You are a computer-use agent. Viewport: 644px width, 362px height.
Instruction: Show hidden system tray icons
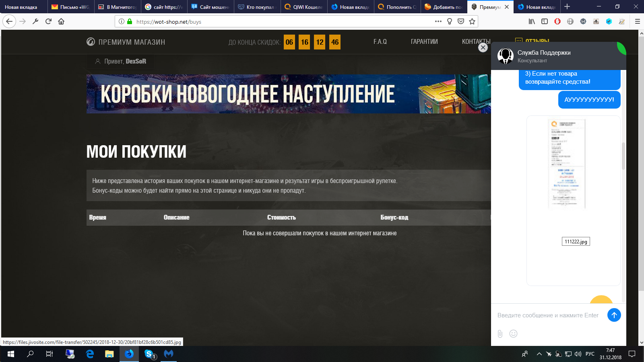539,354
